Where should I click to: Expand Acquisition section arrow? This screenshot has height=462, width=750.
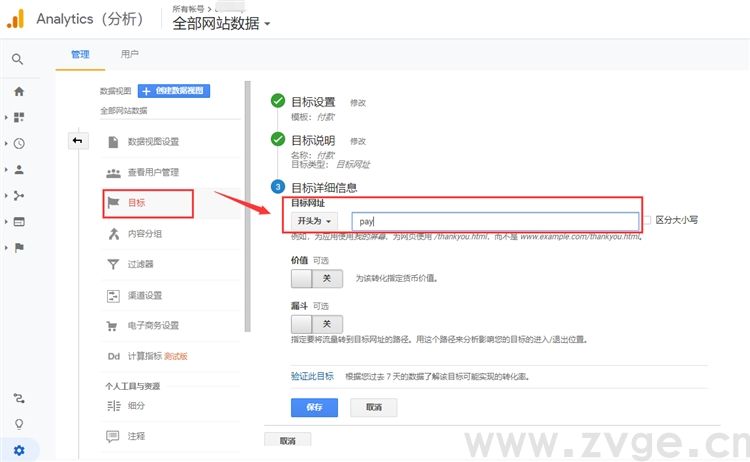(x=6, y=196)
